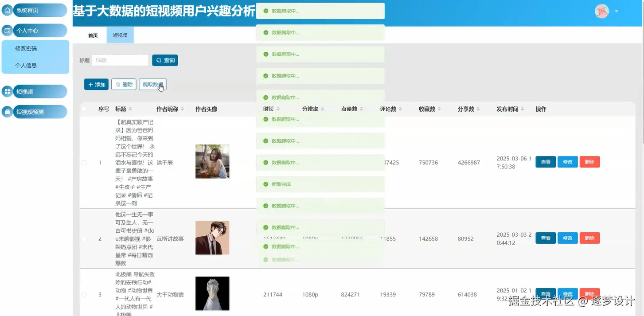Switch to the 首页 tab
The image size is (644, 316).
[x=93, y=35]
